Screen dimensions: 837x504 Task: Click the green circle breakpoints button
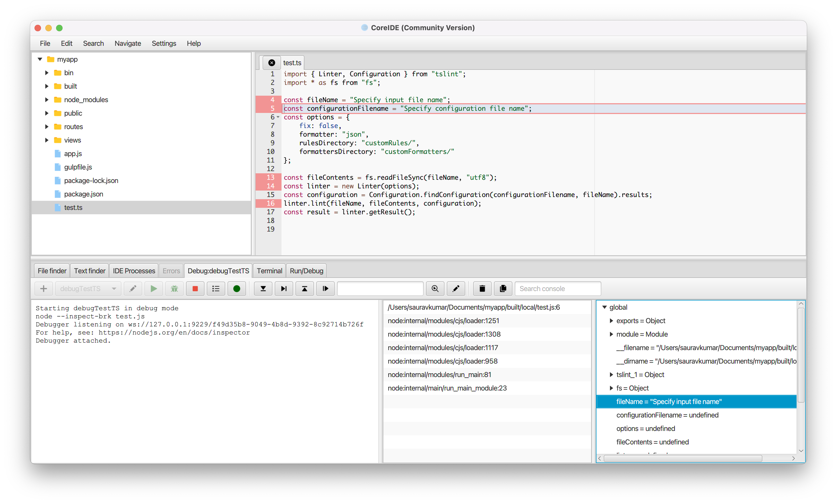click(x=237, y=289)
